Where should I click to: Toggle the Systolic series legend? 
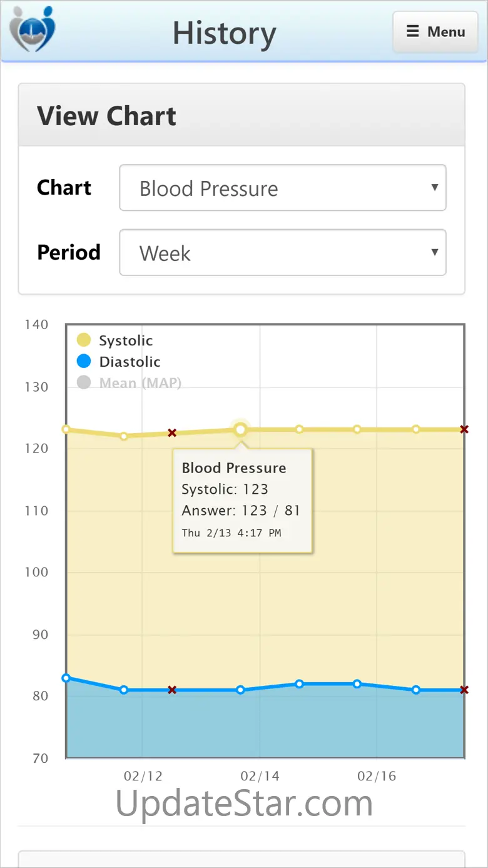(x=126, y=340)
